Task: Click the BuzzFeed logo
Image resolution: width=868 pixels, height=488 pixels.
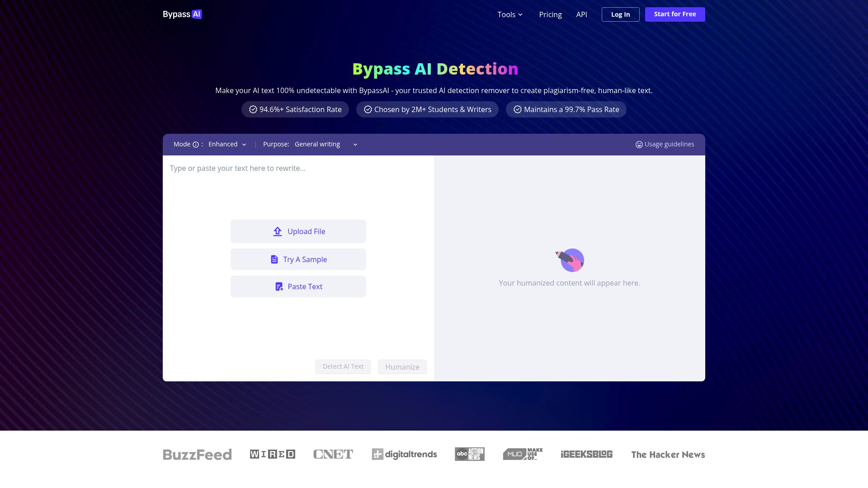Action: pyautogui.click(x=197, y=455)
